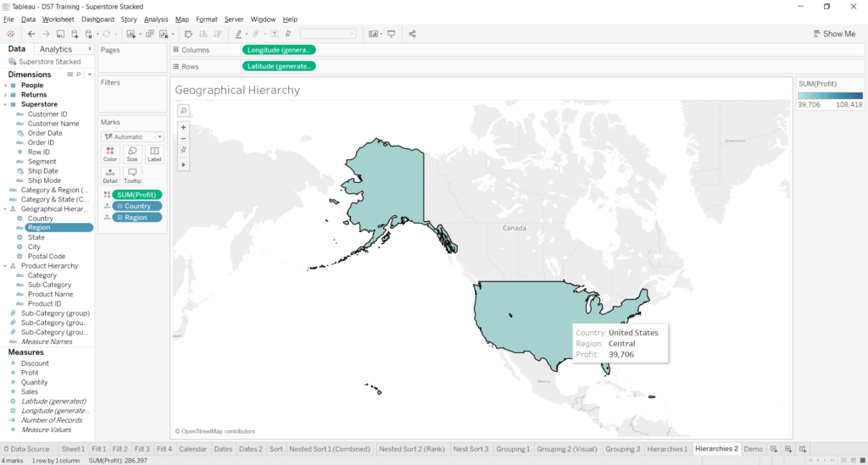
Task: Zoom in on the map
Action: pos(183,127)
